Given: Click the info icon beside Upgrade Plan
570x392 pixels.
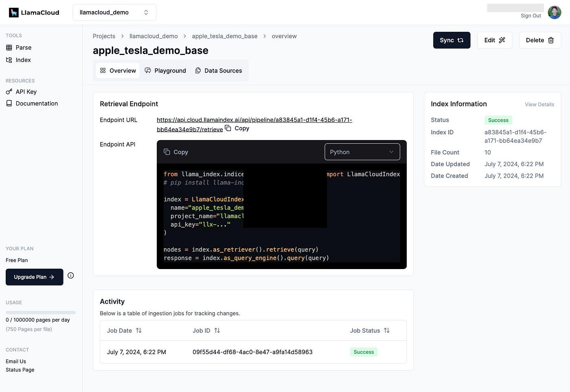Looking at the screenshot, I should (x=71, y=276).
